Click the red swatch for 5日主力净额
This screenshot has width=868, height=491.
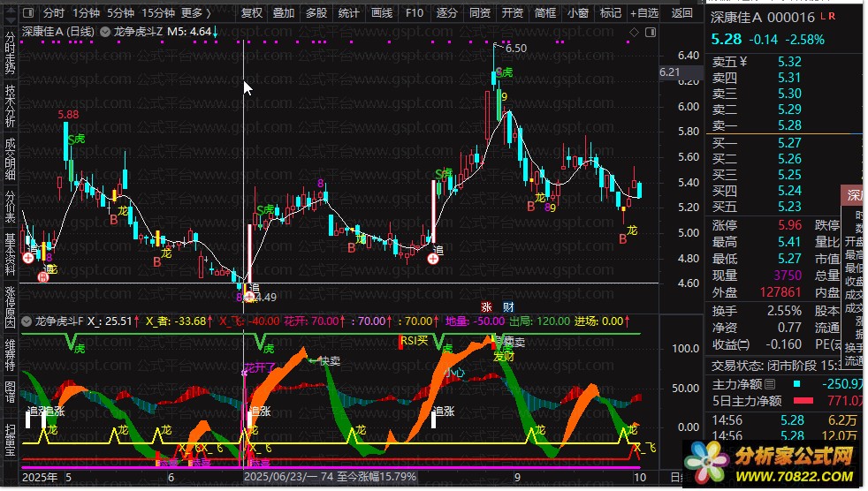click(x=803, y=400)
